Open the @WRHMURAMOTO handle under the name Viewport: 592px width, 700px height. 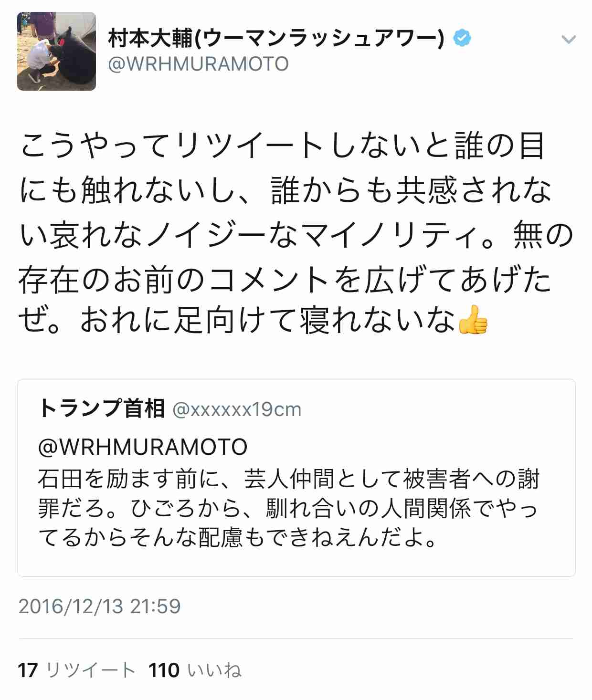click(199, 64)
